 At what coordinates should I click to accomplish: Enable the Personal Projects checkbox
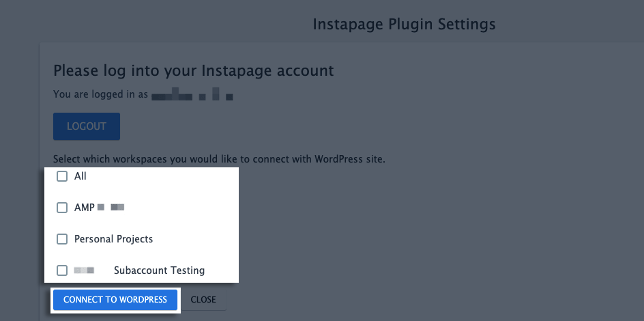[x=62, y=239]
